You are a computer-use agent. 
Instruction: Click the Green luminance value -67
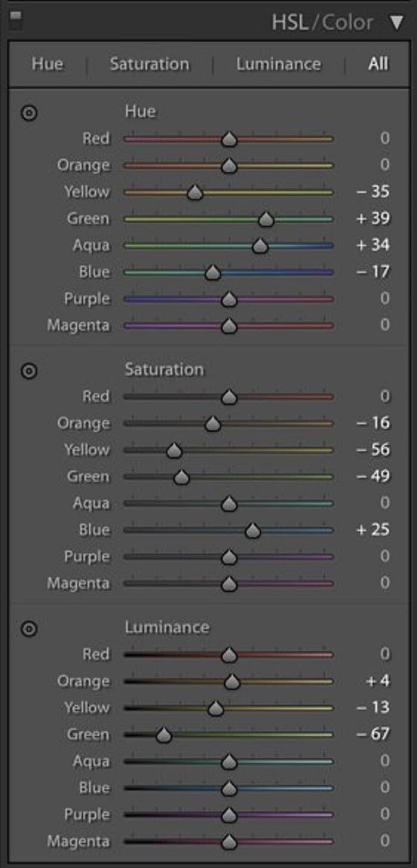373,734
